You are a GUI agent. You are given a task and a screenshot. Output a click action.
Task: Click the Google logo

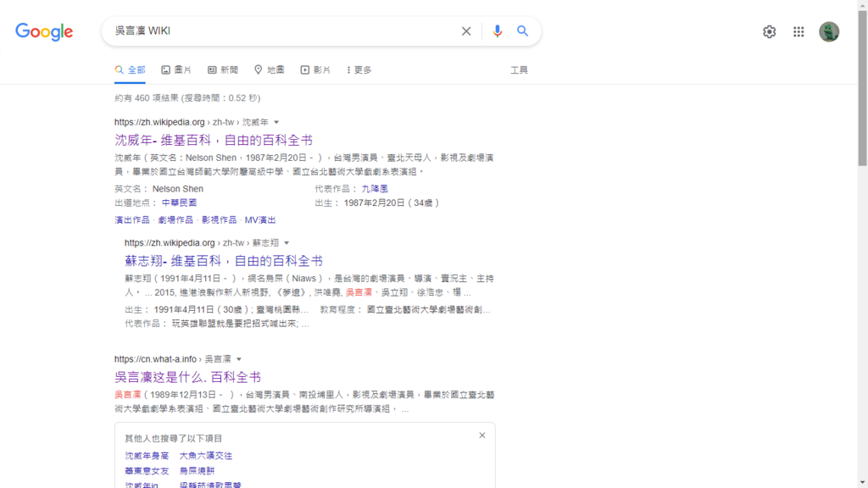click(x=44, y=31)
